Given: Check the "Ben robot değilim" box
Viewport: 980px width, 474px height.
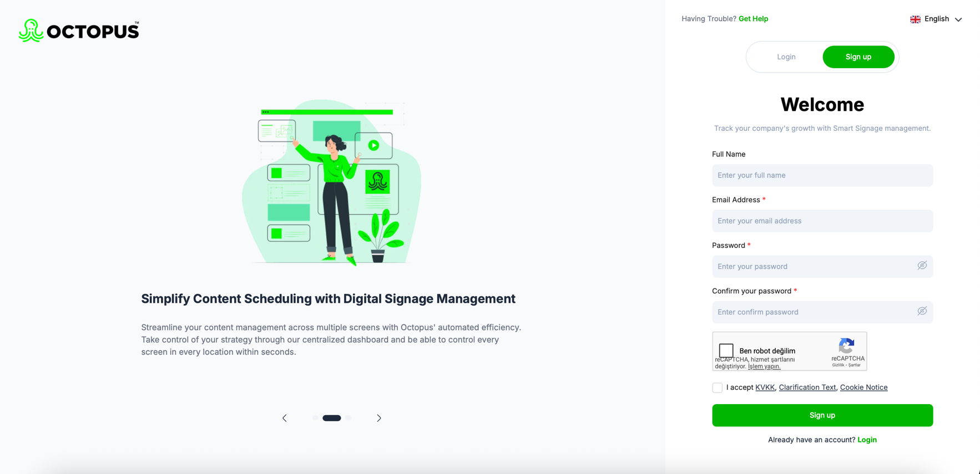Looking at the screenshot, I should (x=726, y=350).
